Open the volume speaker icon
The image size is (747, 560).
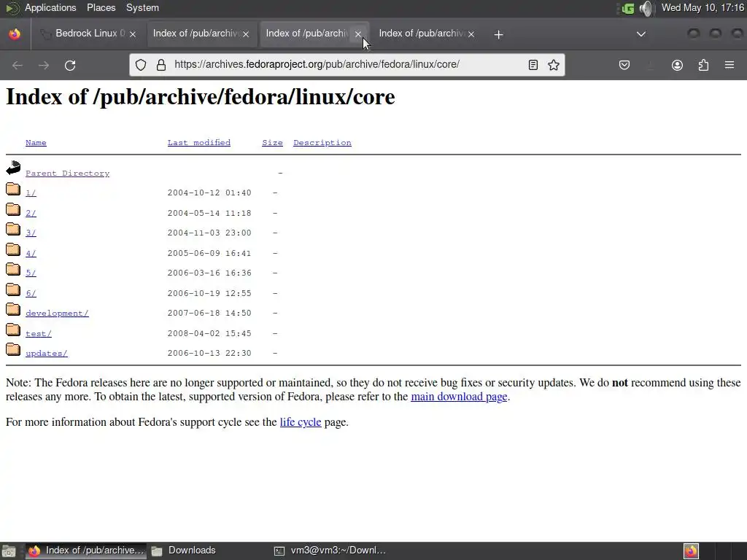646,8
